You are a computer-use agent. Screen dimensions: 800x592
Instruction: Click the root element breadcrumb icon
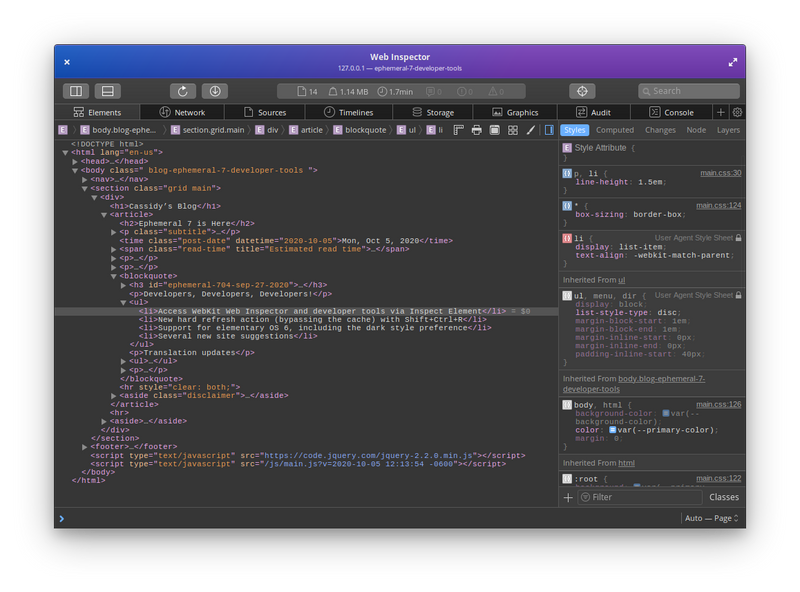coord(63,130)
